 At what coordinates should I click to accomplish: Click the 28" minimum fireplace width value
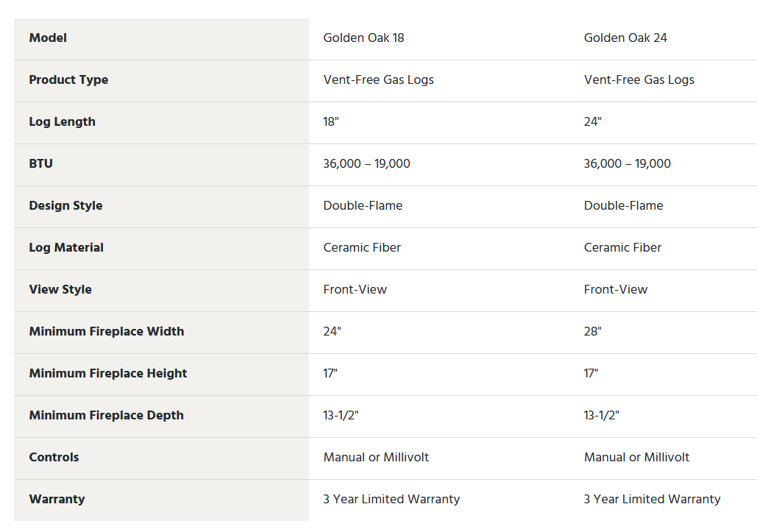592,332
